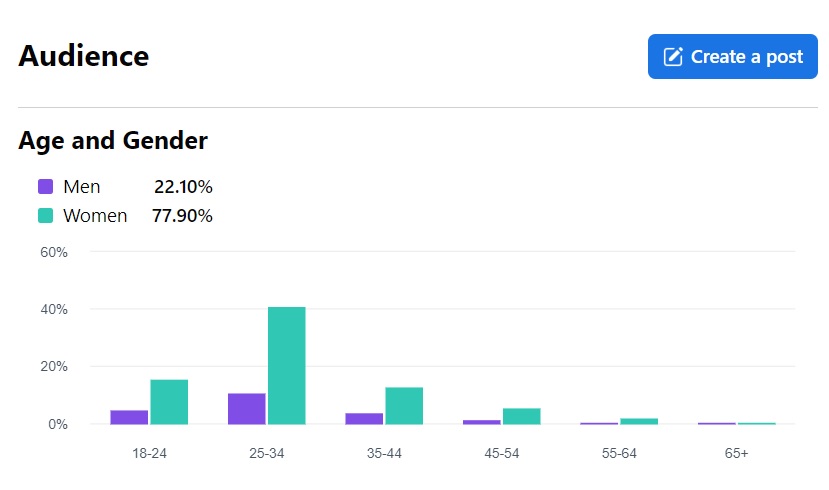
Task: Click the Men bar for ages 35-44
Action: [364, 418]
